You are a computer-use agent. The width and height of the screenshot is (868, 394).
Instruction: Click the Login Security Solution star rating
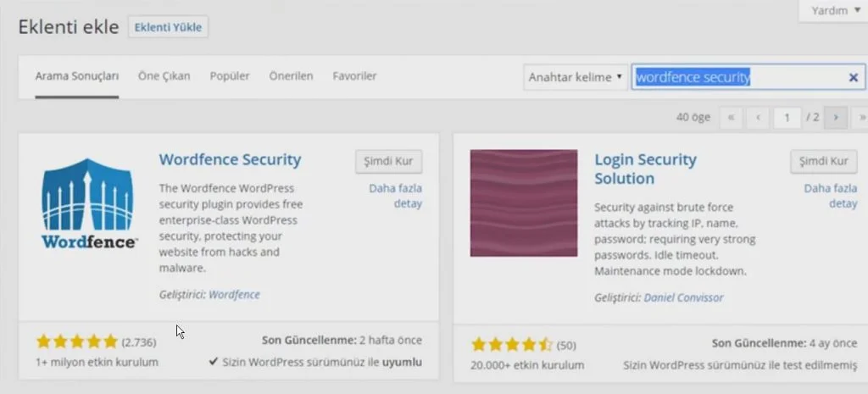pos(512,345)
